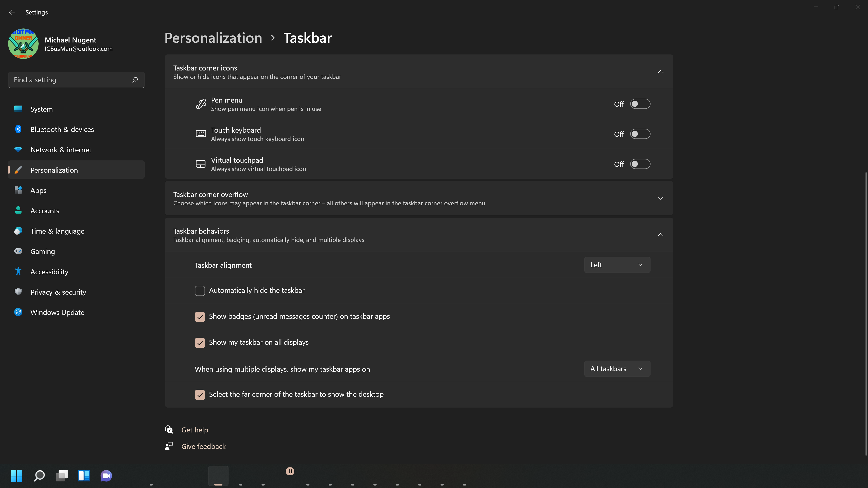
Task: Turn on the Pen menu toggle
Action: (640, 104)
